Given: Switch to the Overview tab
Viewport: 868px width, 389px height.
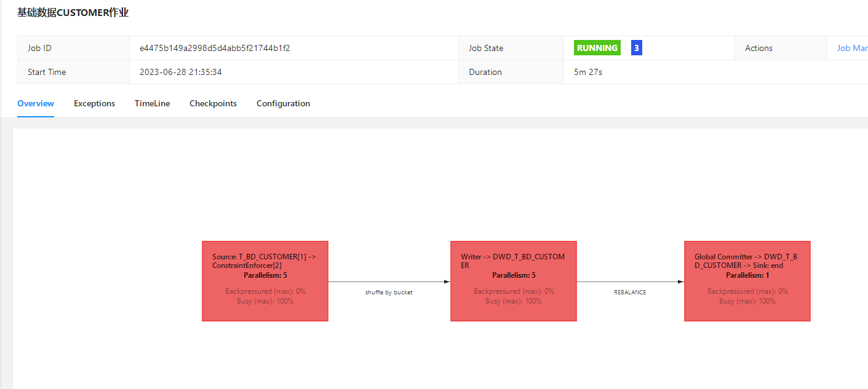Looking at the screenshot, I should tap(36, 103).
